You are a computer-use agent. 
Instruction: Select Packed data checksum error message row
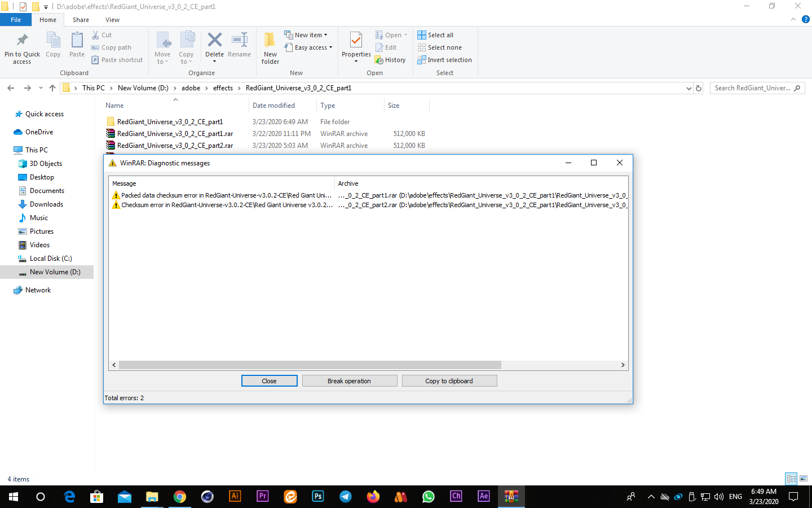[369, 195]
